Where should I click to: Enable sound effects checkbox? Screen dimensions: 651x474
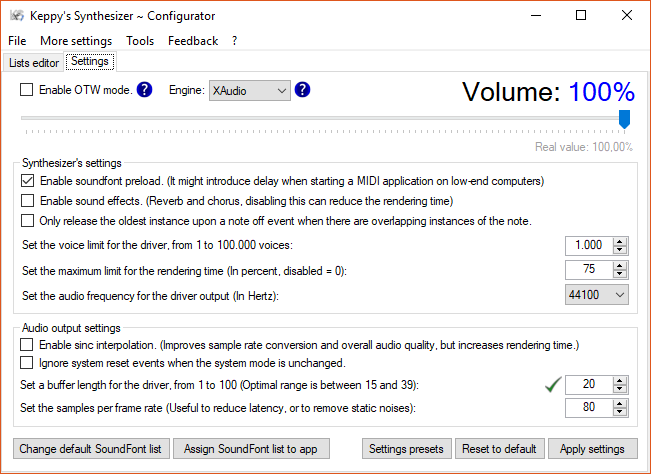click(27, 201)
